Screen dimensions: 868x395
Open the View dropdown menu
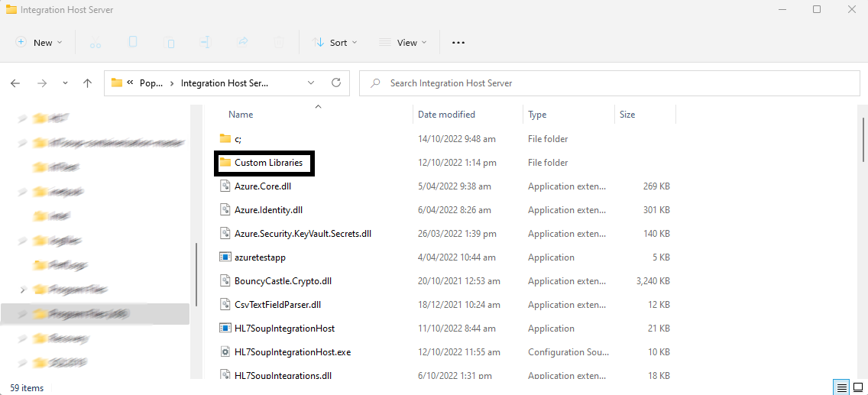coord(403,43)
